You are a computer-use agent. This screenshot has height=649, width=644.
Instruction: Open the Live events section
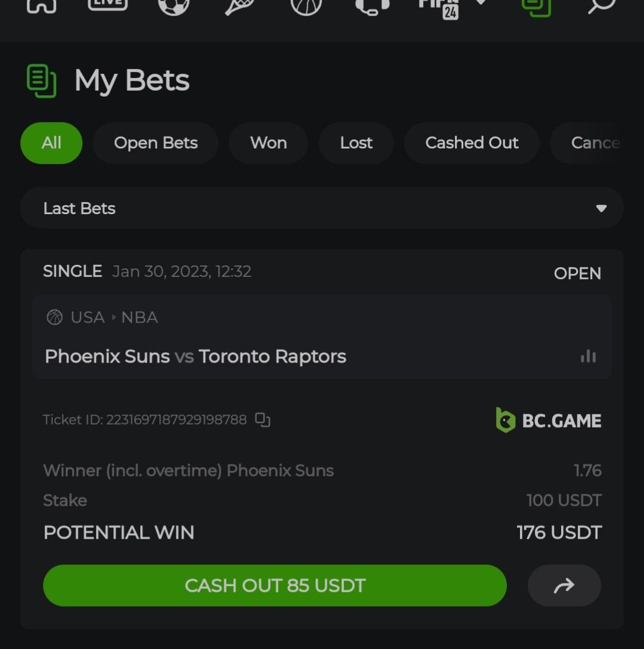point(107,4)
